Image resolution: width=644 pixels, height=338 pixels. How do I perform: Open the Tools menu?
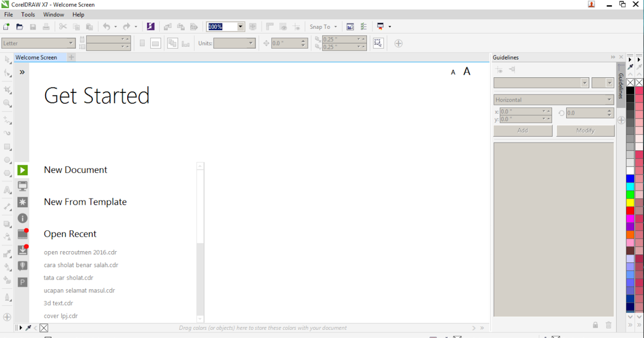(28, 14)
